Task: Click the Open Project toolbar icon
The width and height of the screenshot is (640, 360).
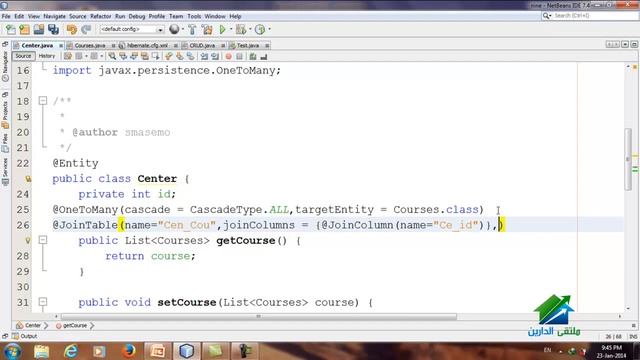Action: [39, 29]
